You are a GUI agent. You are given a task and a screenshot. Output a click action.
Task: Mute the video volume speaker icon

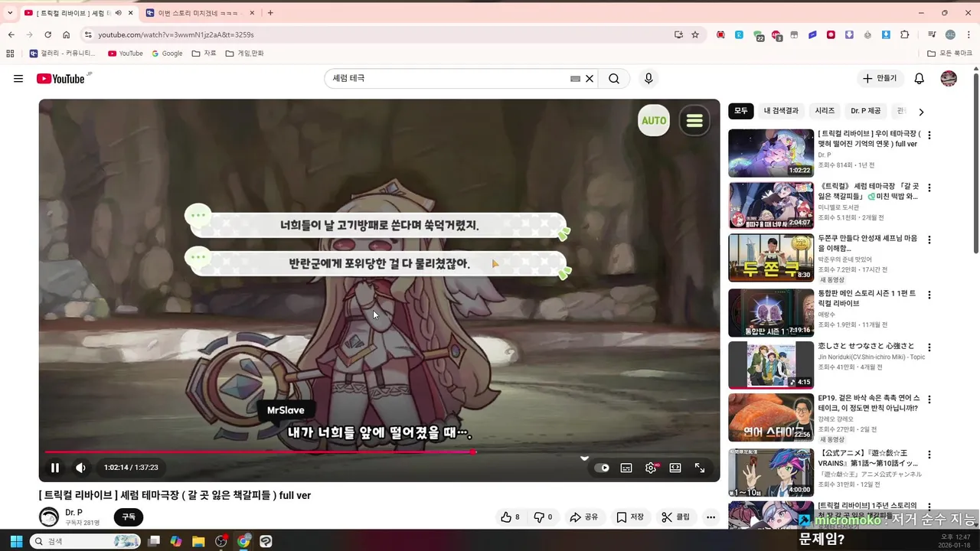point(80,468)
